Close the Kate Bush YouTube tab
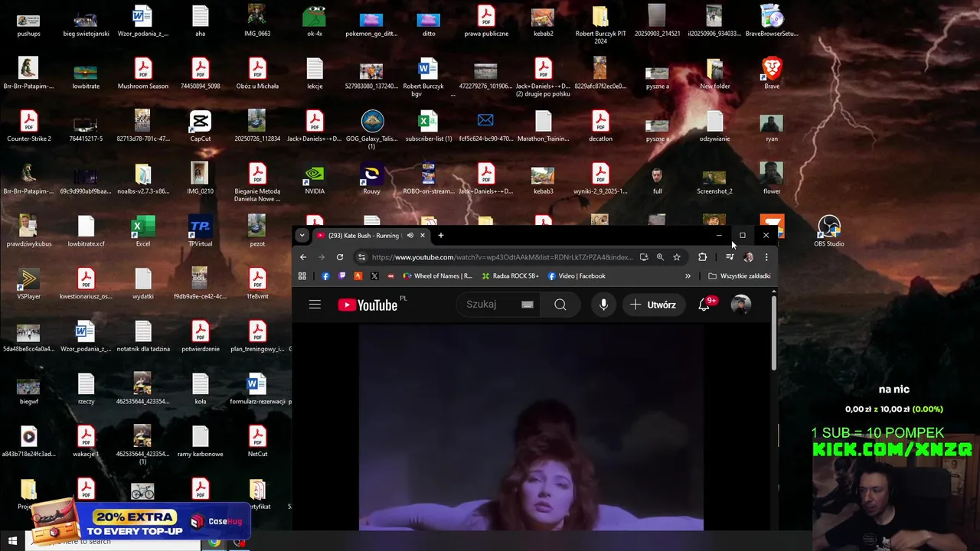 pos(422,236)
